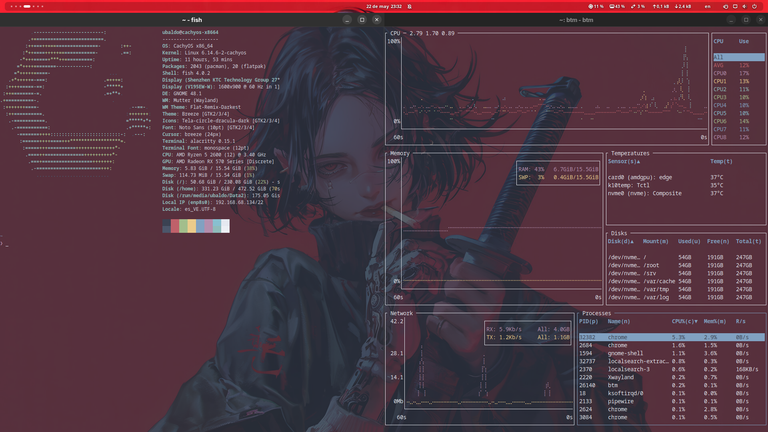Select the nvme0 (nvme): Composite sensor row
The image size is (768, 432).
pyautogui.click(x=686, y=193)
